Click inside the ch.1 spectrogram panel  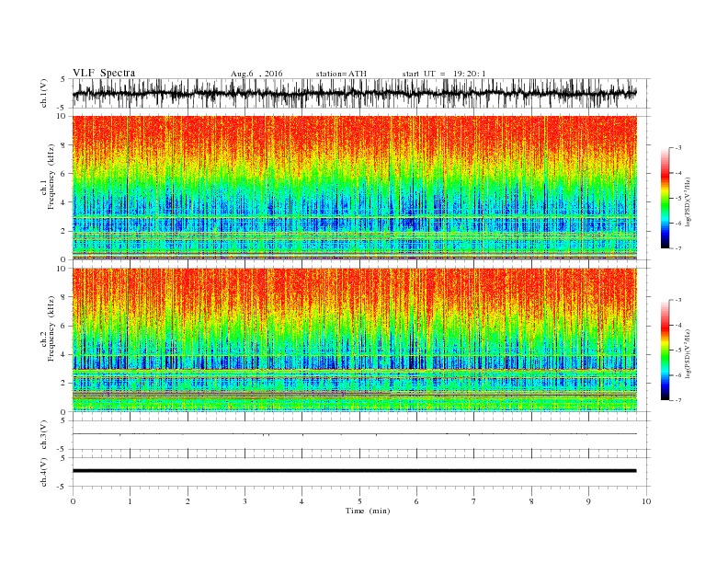(x=354, y=188)
